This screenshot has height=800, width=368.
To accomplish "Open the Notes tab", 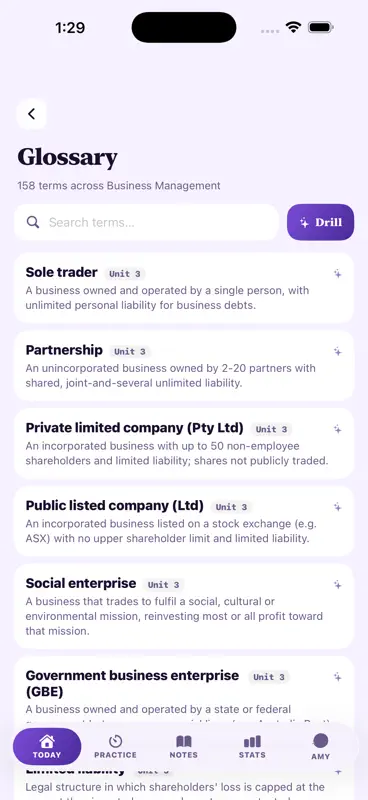I will (184, 747).
